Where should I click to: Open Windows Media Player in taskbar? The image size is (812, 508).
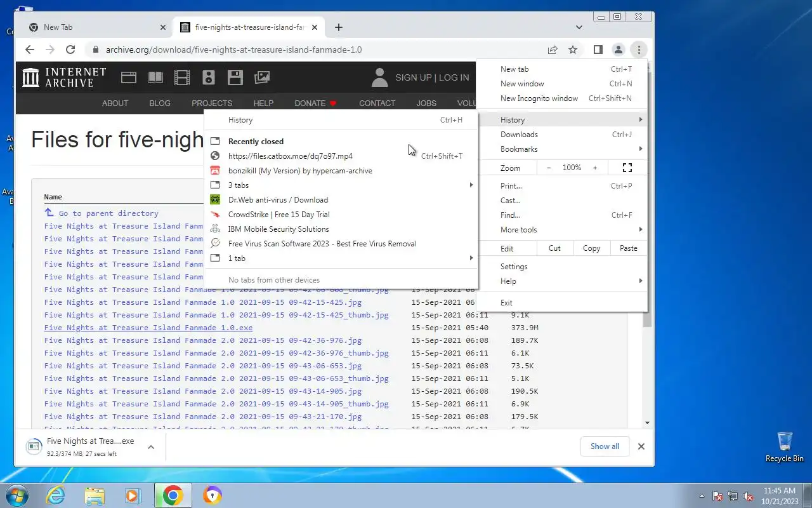133,495
